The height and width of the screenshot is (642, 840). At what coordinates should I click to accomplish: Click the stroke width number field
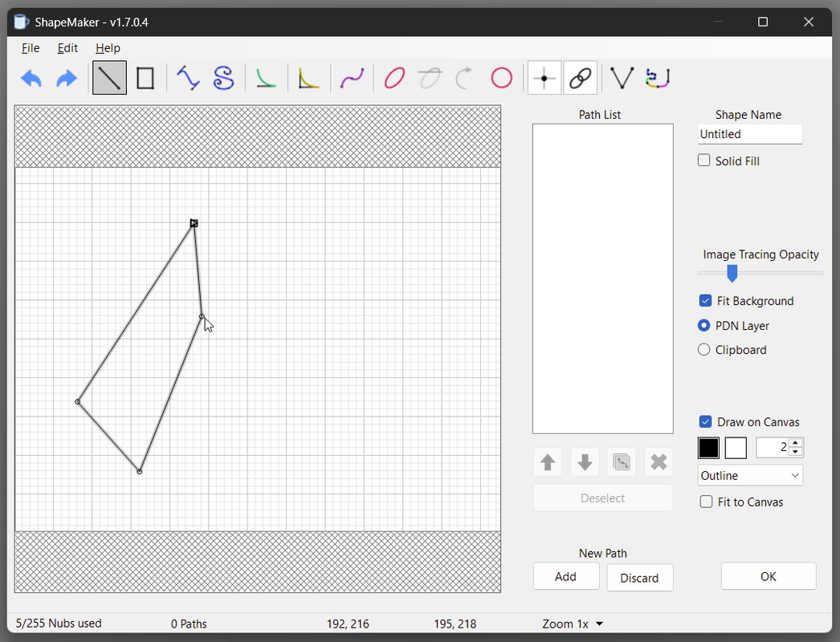[x=773, y=447]
